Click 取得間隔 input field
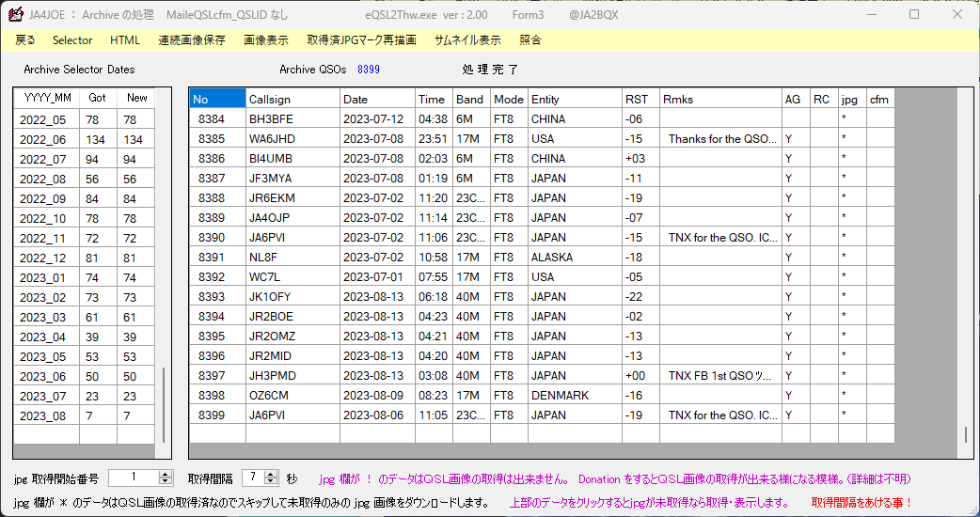This screenshot has width=980, height=517. coord(253,478)
